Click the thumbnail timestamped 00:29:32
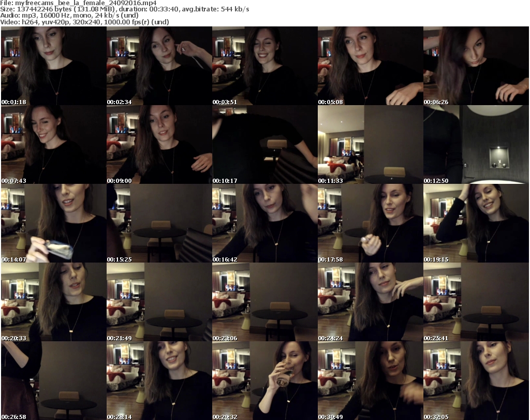The width and height of the screenshot is (530, 420). point(264,381)
